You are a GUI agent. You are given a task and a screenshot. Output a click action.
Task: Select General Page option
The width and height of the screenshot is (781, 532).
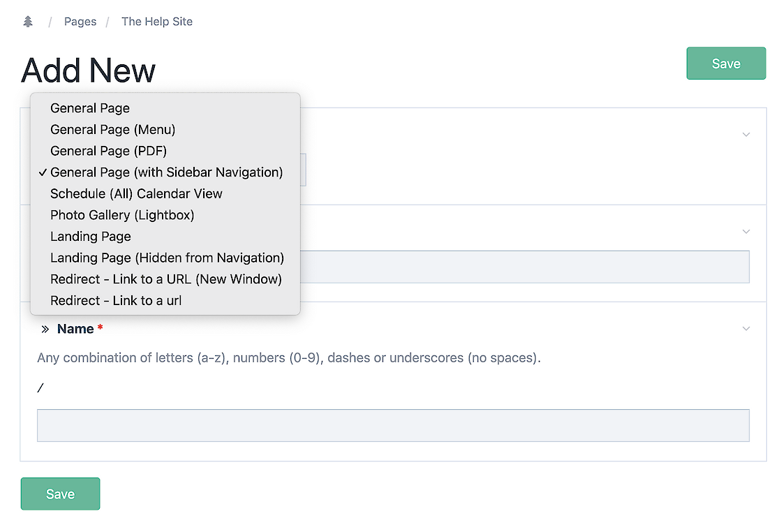click(x=90, y=108)
